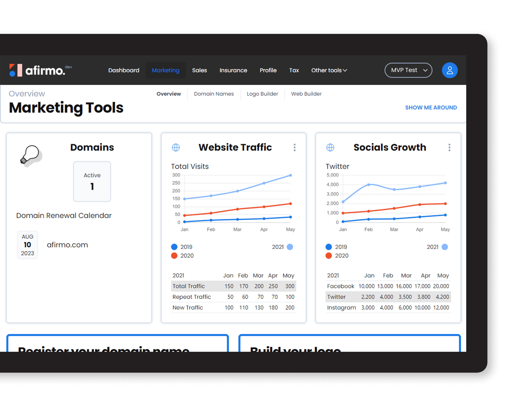Open the MVP Test account dropdown
This screenshot has width=532, height=415.
tap(408, 70)
